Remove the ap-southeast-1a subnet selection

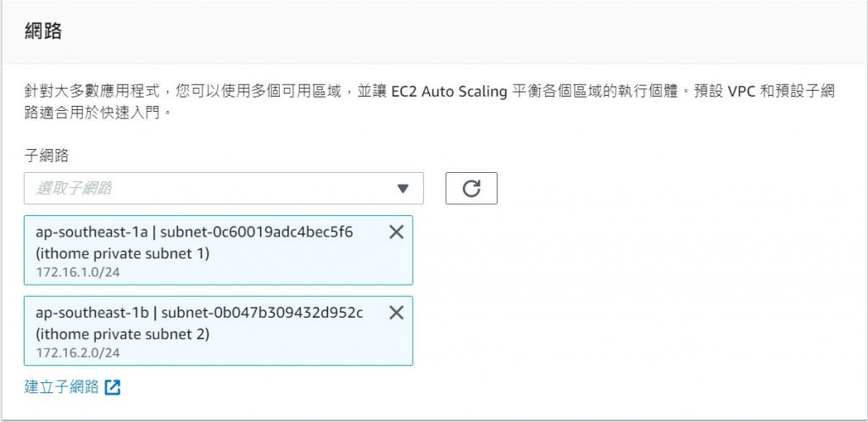pos(397,233)
